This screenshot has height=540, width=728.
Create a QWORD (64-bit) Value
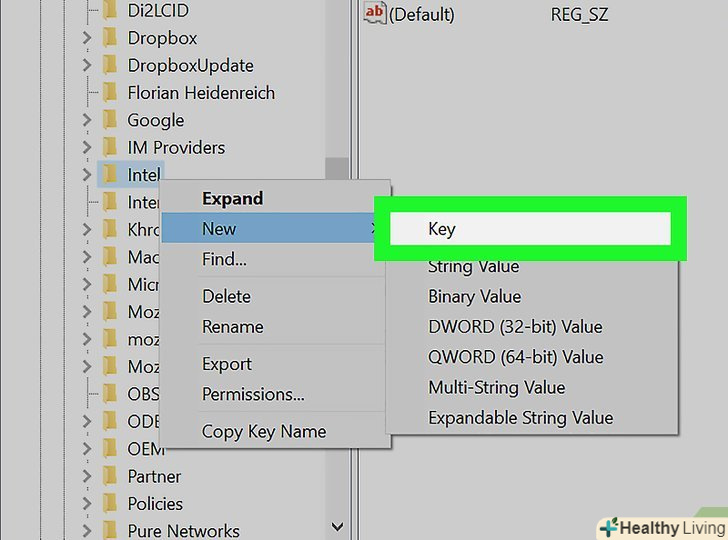click(x=515, y=357)
